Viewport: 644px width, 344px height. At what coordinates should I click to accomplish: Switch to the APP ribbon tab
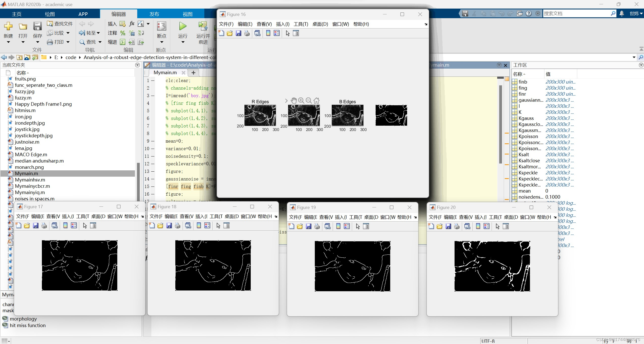(x=83, y=14)
